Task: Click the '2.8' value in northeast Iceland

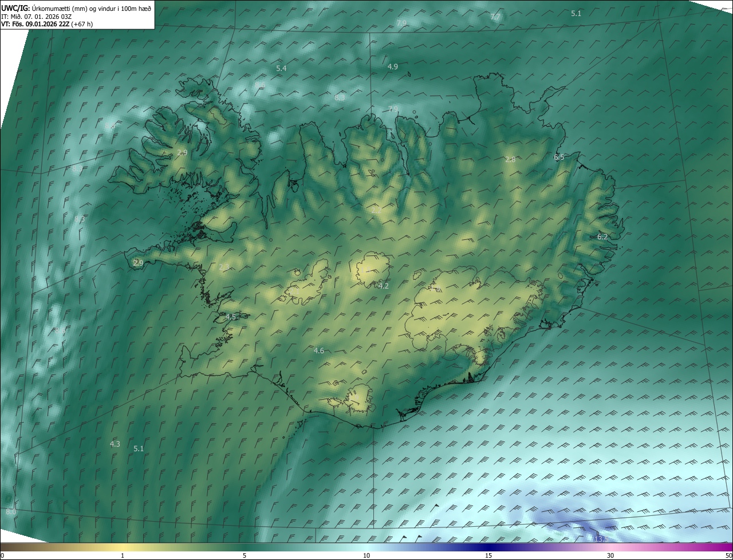Action: (510, 159)
